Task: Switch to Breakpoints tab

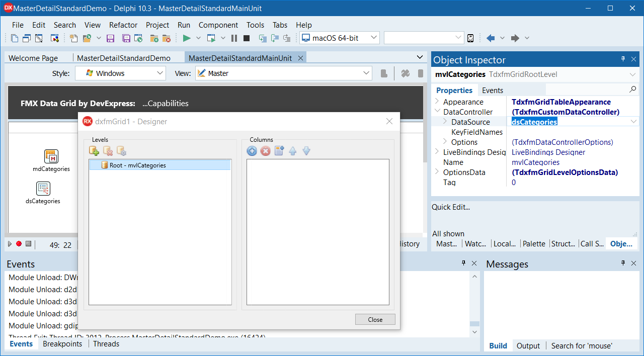Action: [62, 344]
